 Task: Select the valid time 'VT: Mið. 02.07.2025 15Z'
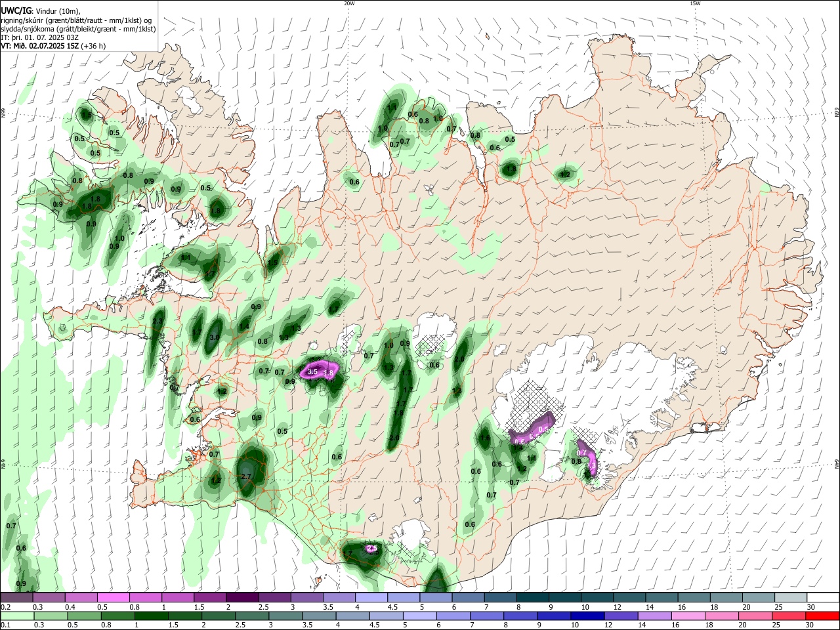click(40, 47)
